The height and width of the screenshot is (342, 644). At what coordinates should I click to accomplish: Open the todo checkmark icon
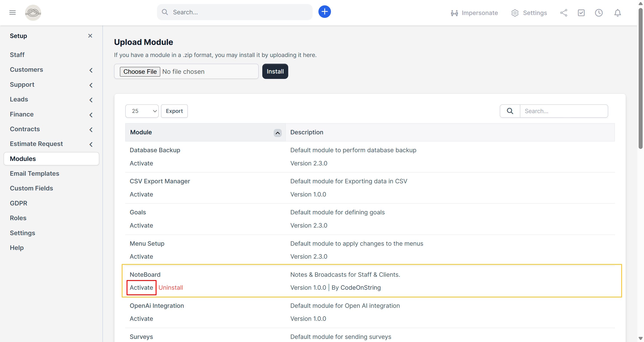pos(581,13)
